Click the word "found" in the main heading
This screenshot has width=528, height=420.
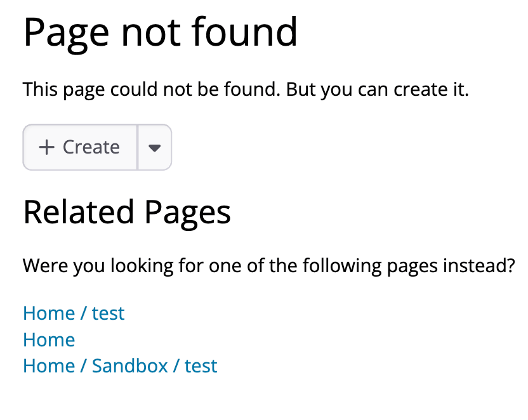pyautogui.click(x=253, y=32)
